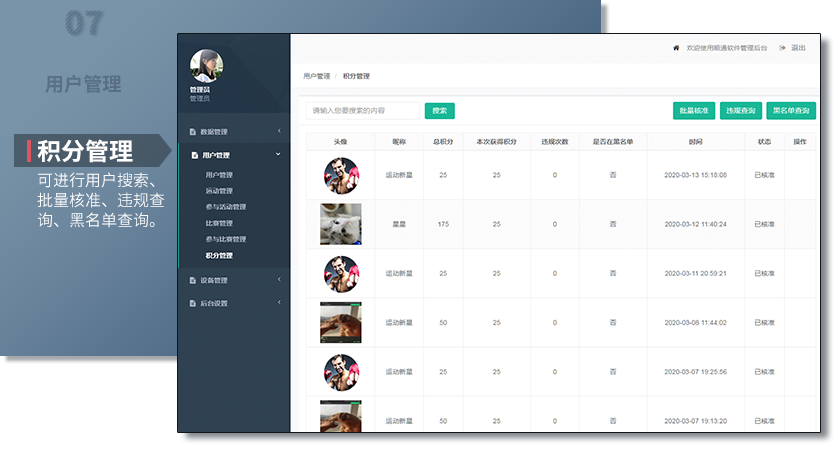The width and height of the screenshot is (836, 457).
Task: Click the administrator profile avatar
Action: [x=206, y=66]
